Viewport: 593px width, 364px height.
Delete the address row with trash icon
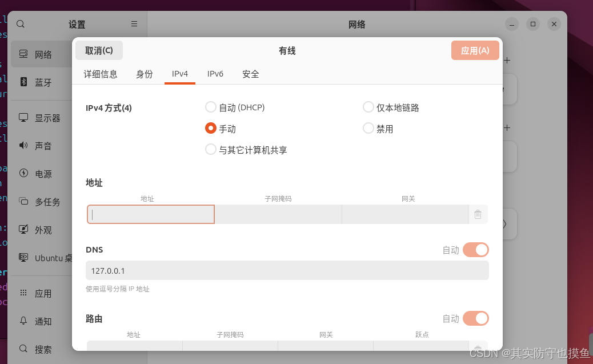(x=478, y=214)
